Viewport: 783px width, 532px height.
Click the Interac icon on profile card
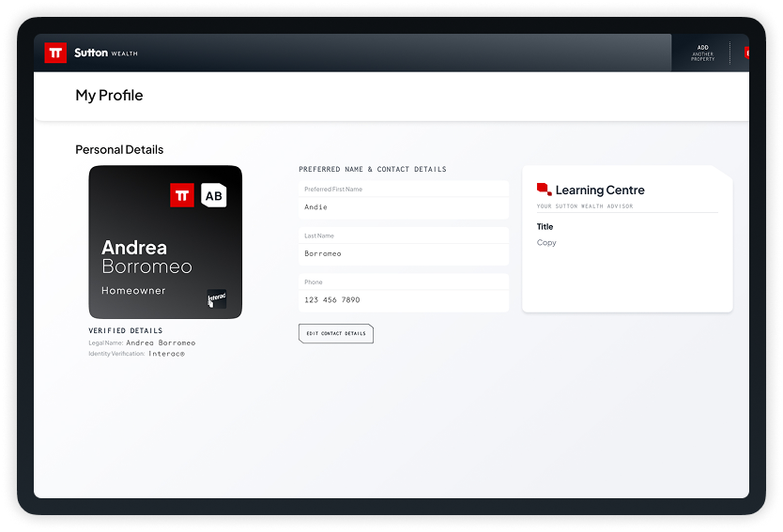217,299
